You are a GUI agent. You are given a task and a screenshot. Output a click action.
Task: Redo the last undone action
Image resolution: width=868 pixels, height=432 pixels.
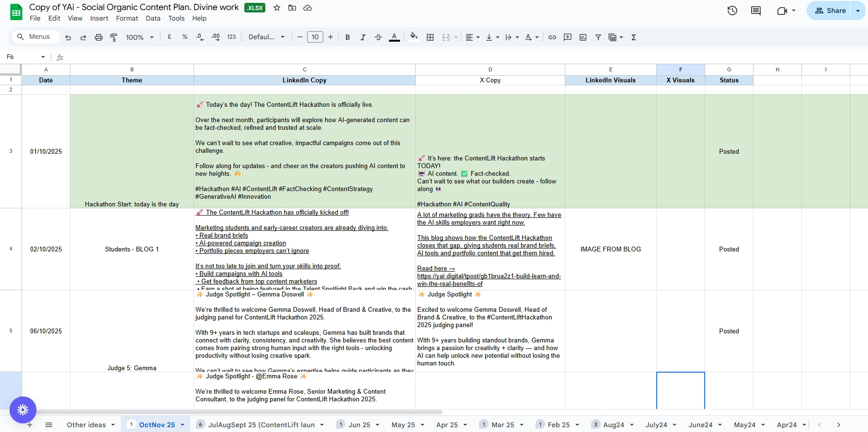coord(83,37)
